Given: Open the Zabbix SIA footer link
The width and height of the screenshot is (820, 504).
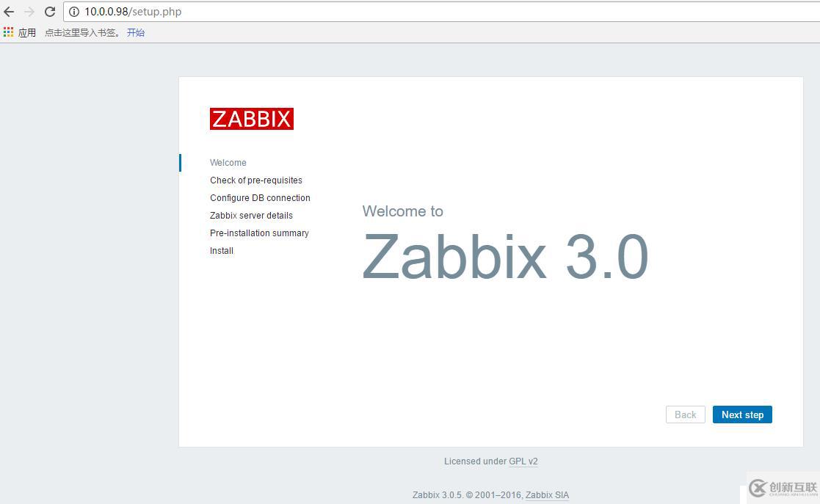Looking at the screenshot, I should pos(547,494).
